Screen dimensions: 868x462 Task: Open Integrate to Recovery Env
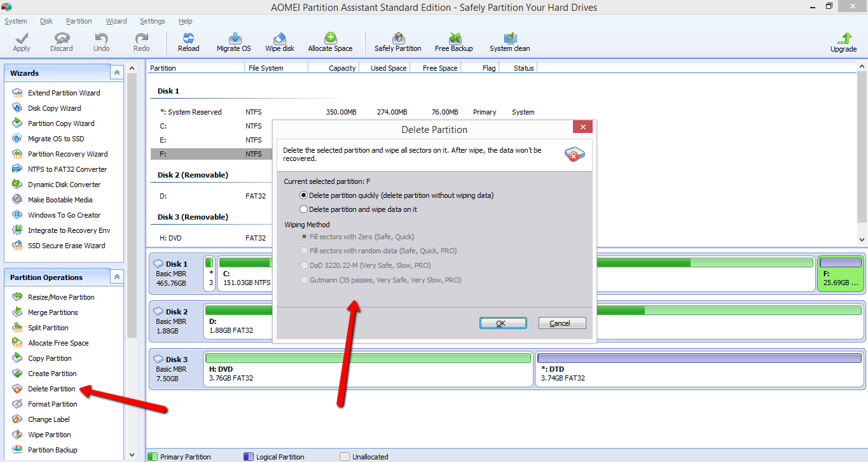pos(61,230)
